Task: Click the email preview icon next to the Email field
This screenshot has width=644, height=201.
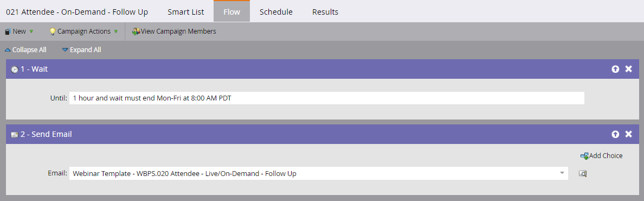Action: pos(582,174)
